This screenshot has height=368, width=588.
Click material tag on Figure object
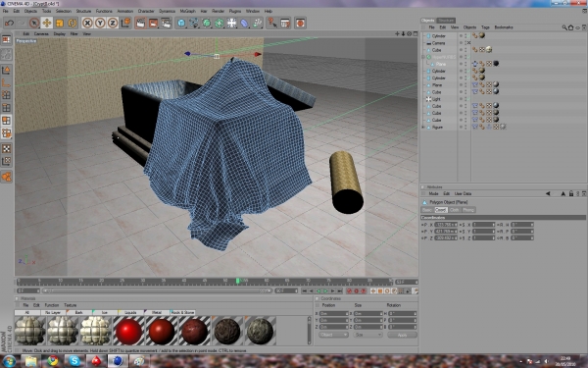[503, 127]
